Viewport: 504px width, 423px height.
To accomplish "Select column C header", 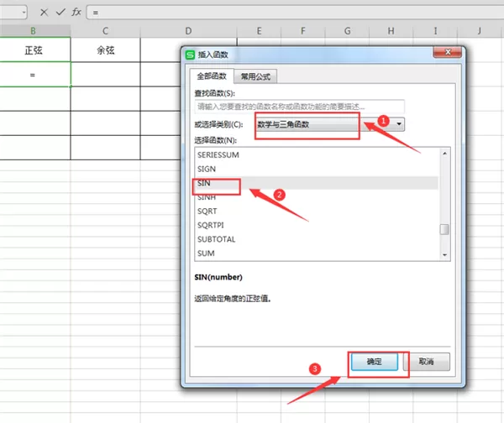I will (106, 31).
